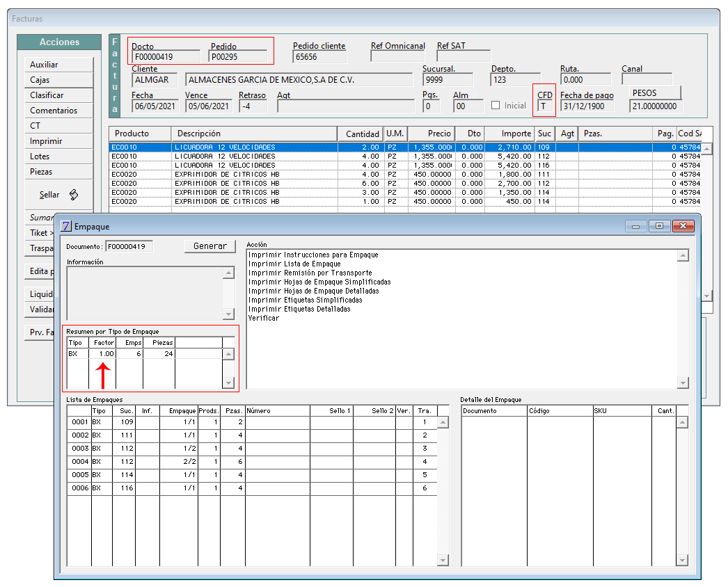Click the seal icon beside Sellar

coord(73,195)
